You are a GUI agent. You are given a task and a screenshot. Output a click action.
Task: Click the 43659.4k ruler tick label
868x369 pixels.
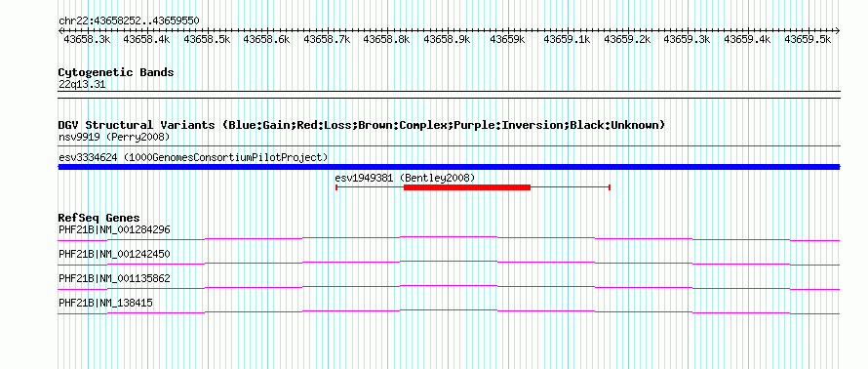click(x=747, y=39)
